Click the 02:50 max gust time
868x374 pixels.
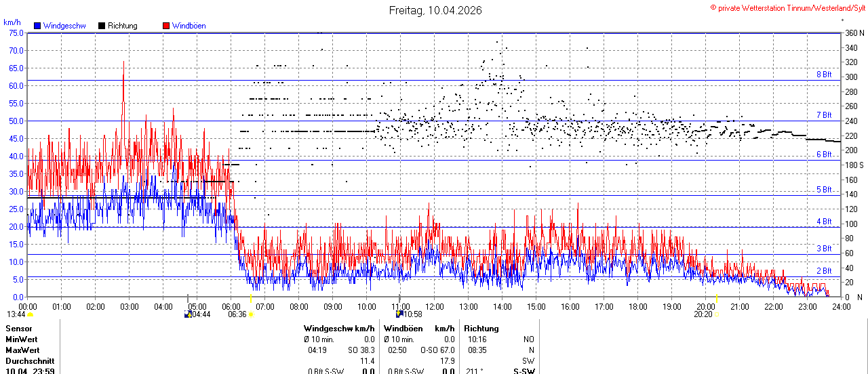397,350
